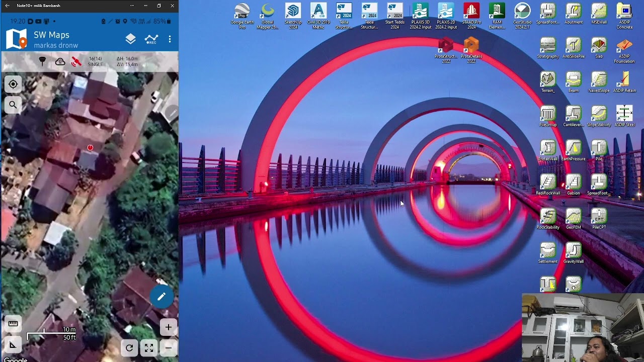Image resolution: width=644 pixels, height=362 pixels.
Task: Zoom out the map with minus button
Action: pyautogui.click(x=168, y=347)
